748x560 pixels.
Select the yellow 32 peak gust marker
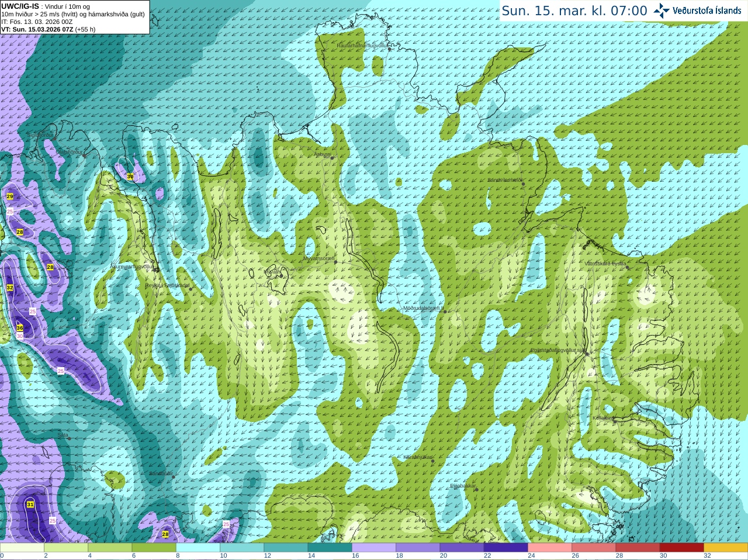tap(10, 288)
